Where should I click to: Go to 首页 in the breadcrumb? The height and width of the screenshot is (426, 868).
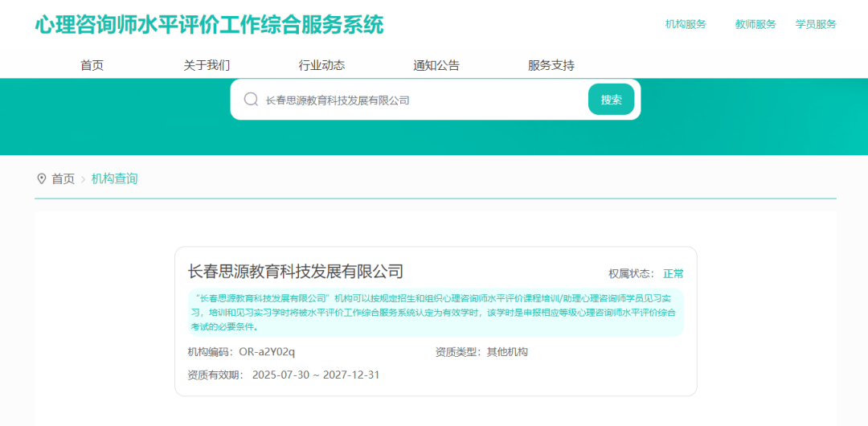pyautogui.click(x=63, y=179)
